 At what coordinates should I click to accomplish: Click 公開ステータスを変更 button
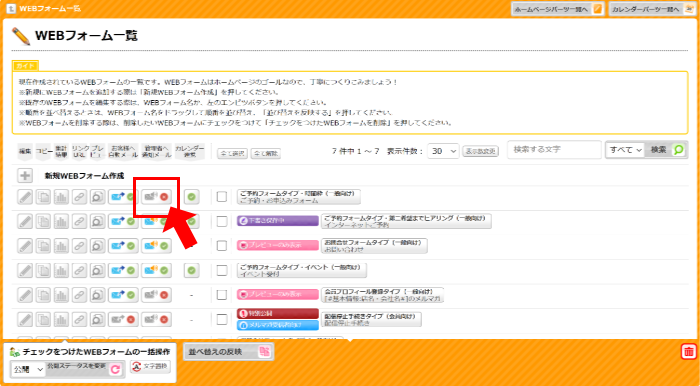click(x=84, y=368)
